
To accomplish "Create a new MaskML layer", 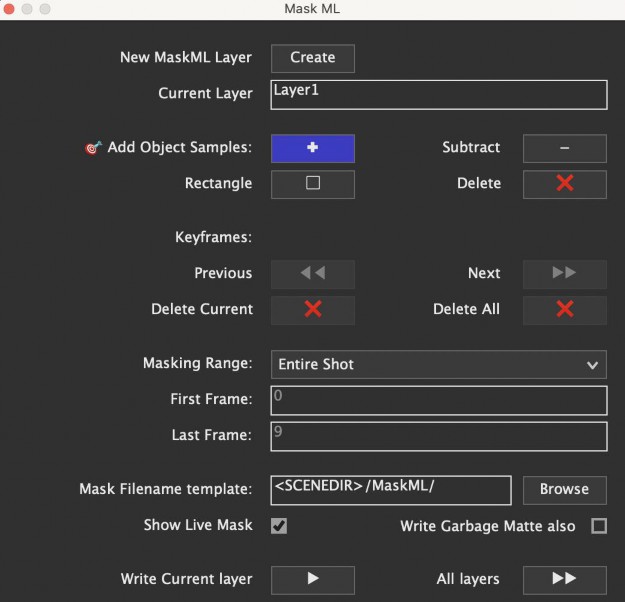I will coord(312,58).
